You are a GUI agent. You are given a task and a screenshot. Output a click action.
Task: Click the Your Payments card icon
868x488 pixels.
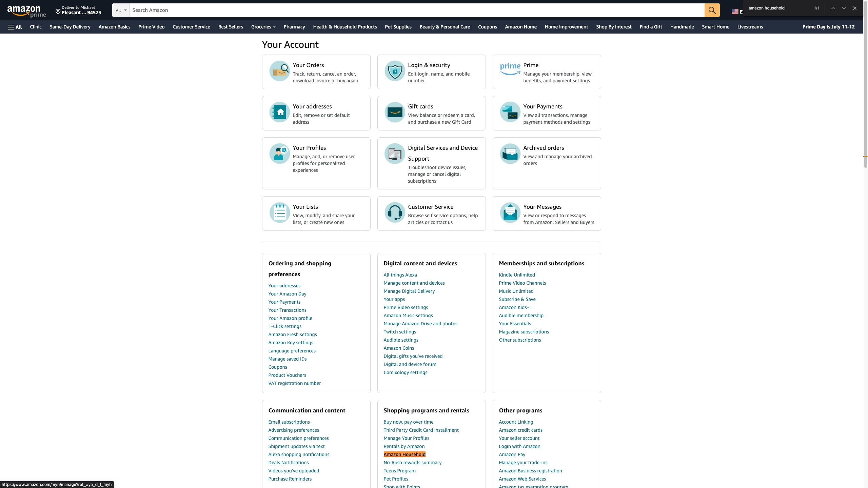pyautogui.click(x=510, y=112)
